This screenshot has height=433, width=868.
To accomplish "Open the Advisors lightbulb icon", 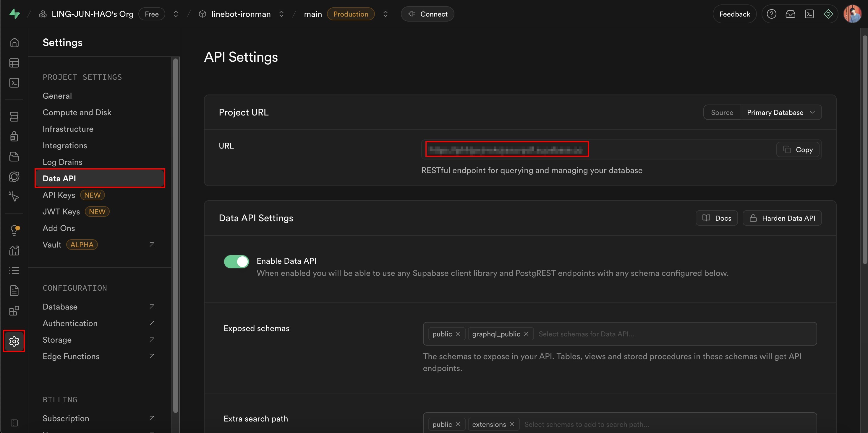I will (x=14, y=230).
